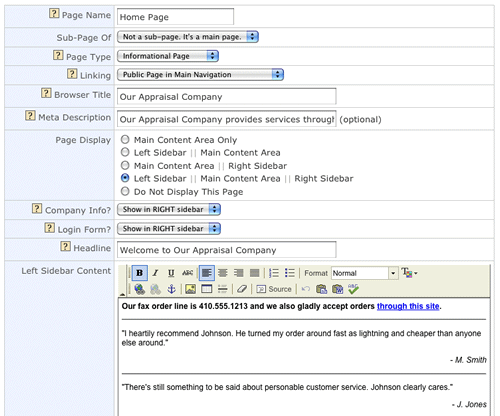
Task: Insert an anchor with the anchor icon
Action: (x=171, y=289)
